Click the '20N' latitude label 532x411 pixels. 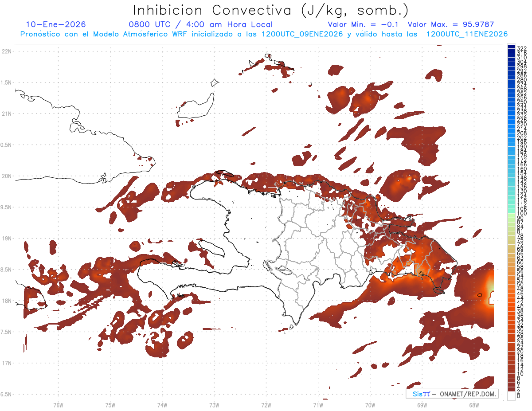pyautogui.click(x=6, y=176)
